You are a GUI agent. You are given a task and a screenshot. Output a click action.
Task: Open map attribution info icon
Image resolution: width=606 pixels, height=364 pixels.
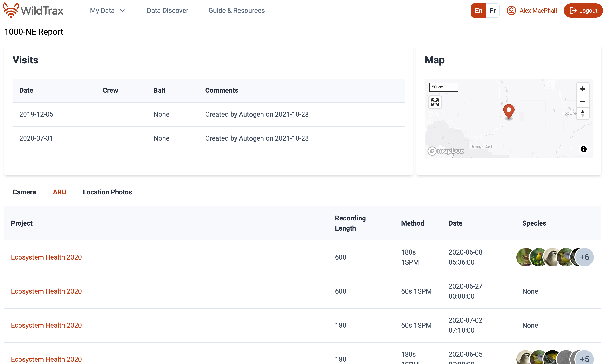click(584, 149)
